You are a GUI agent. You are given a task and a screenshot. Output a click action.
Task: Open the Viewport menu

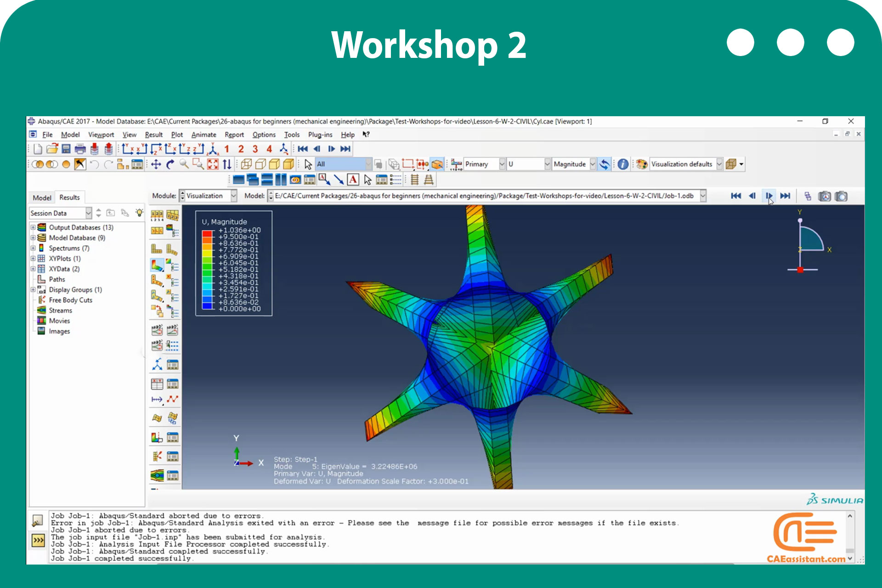101,135
